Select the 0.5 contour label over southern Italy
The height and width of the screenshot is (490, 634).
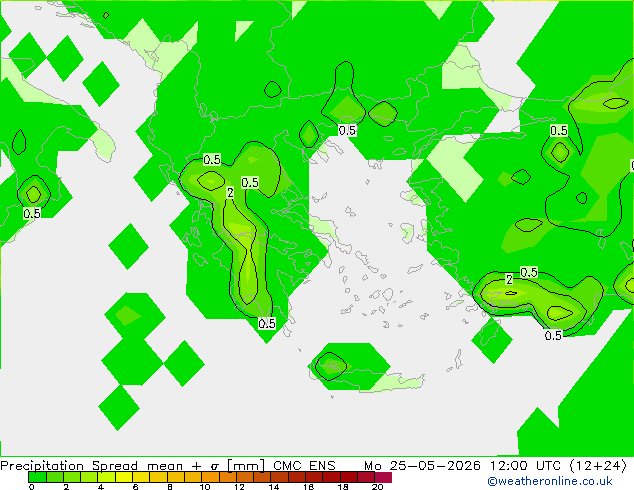[x=32, y=213]
